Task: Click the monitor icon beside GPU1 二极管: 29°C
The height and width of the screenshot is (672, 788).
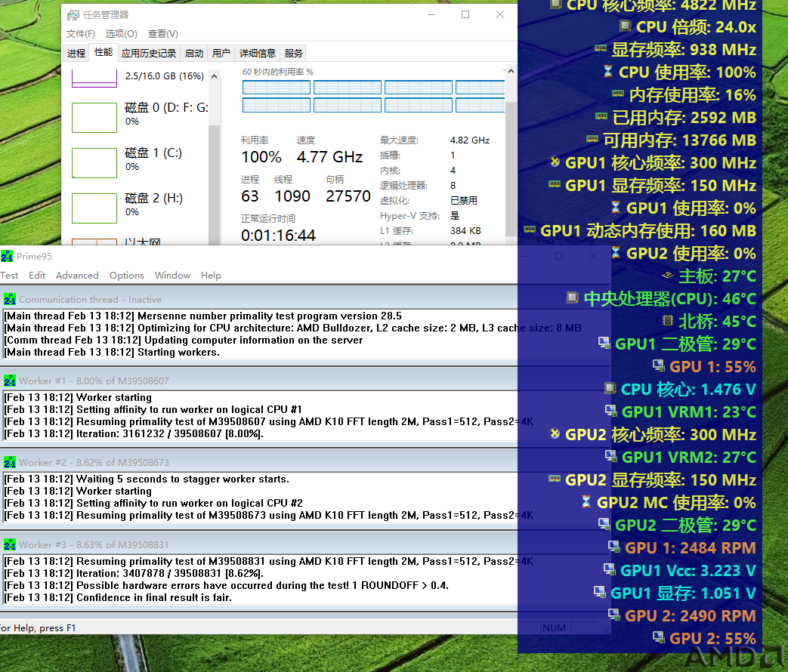Action: tap(604, 343)
